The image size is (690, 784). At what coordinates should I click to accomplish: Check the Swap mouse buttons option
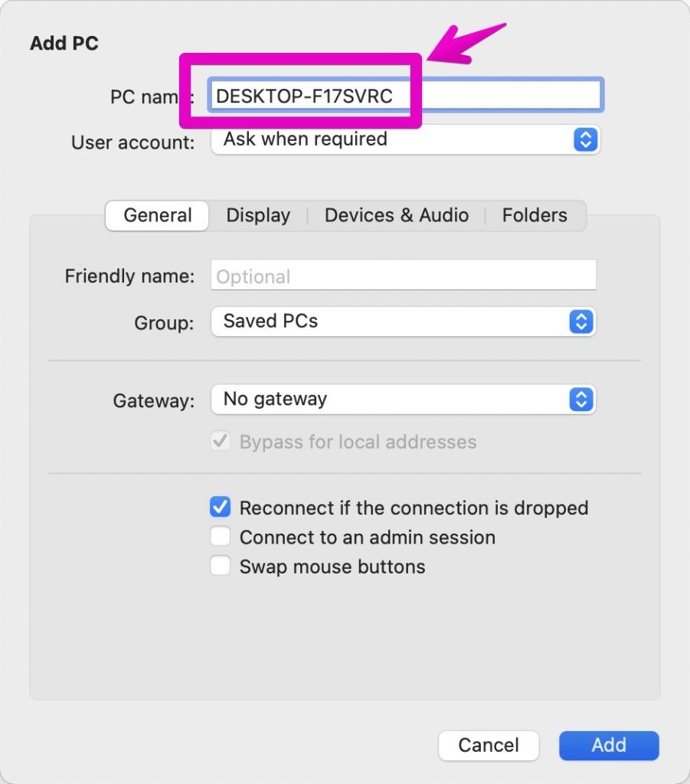[x=221, y=565]
